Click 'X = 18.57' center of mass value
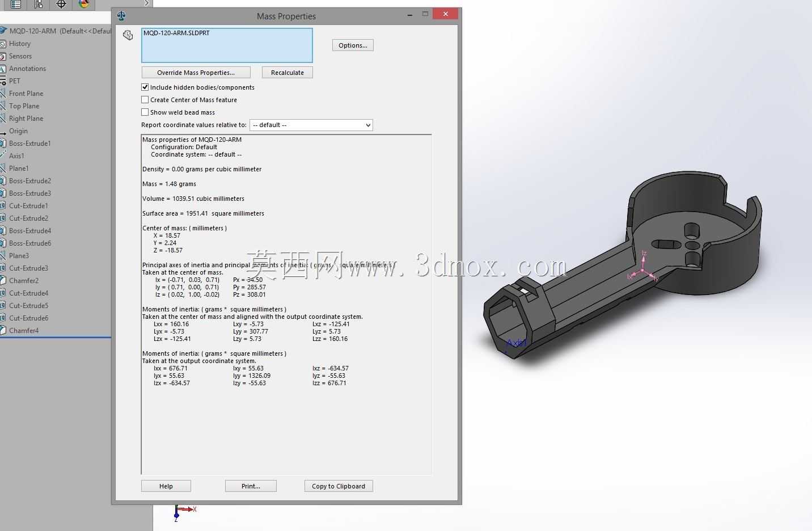This screenshot has height=531, width=812. pyautogui.click(x=167, y=235)
